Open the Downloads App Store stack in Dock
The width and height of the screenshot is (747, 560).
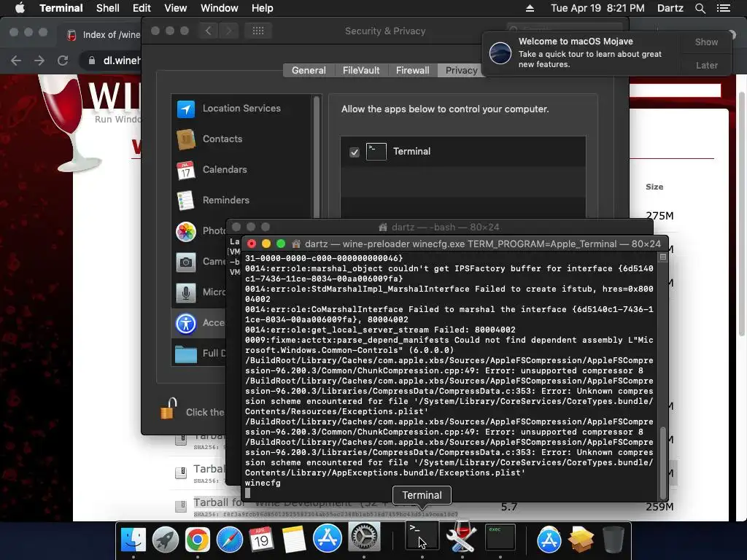(x=549, y=540)
